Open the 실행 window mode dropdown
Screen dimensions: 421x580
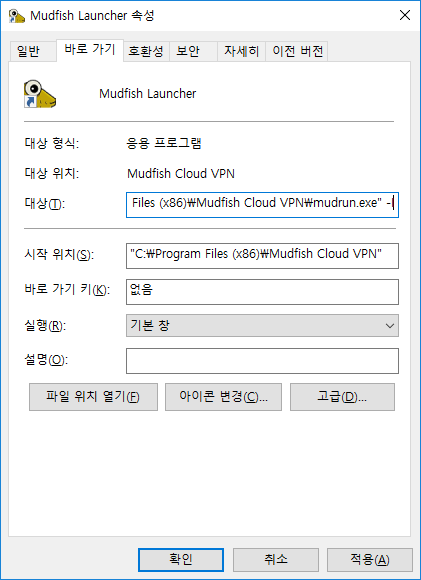[x=262, y=326]
